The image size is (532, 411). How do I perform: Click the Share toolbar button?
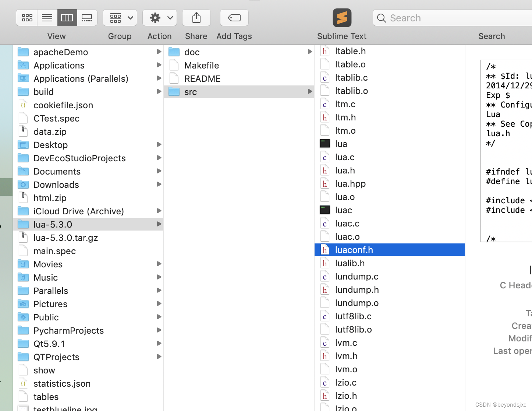[196, 18]
